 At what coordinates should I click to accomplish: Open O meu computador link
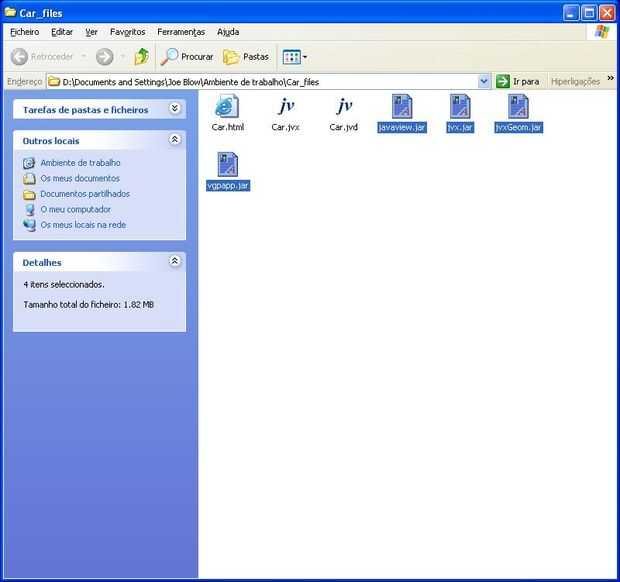click(76, 209)
